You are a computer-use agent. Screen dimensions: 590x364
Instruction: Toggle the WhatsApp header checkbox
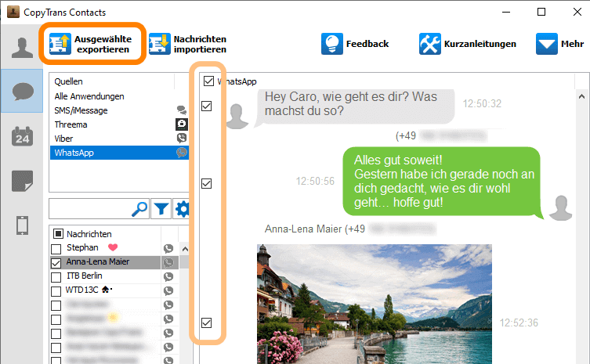(x=208, y=81)
